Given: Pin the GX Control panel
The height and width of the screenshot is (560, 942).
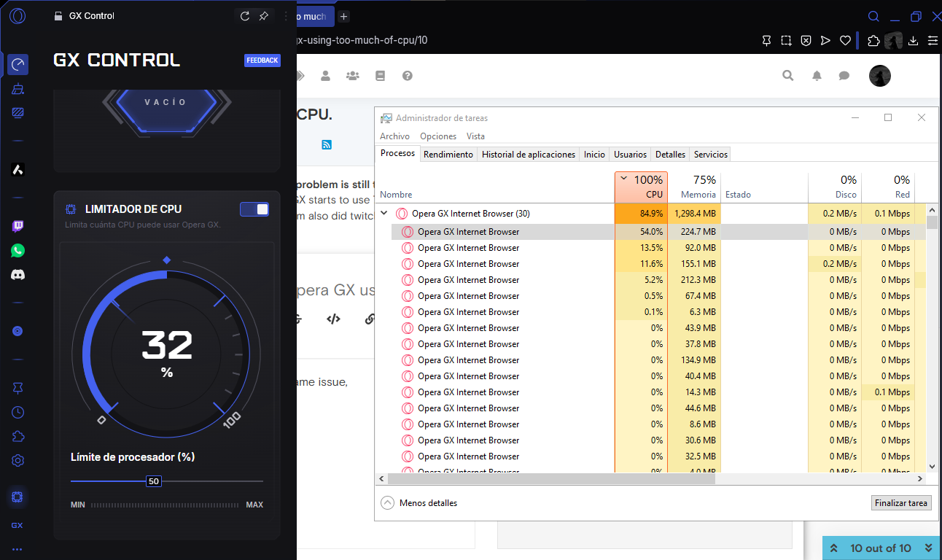Looking at the screenshot, I should (x=264, y=16).
